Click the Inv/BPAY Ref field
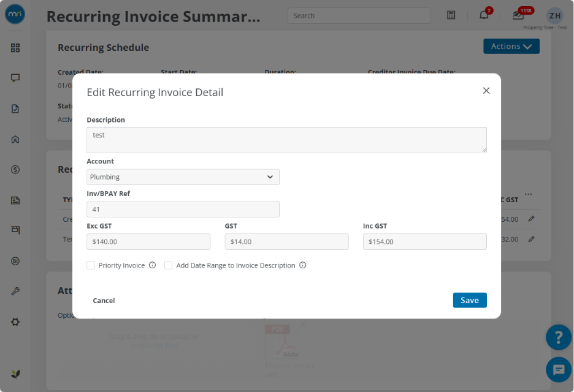574x392 pixels. pos(183,209)
